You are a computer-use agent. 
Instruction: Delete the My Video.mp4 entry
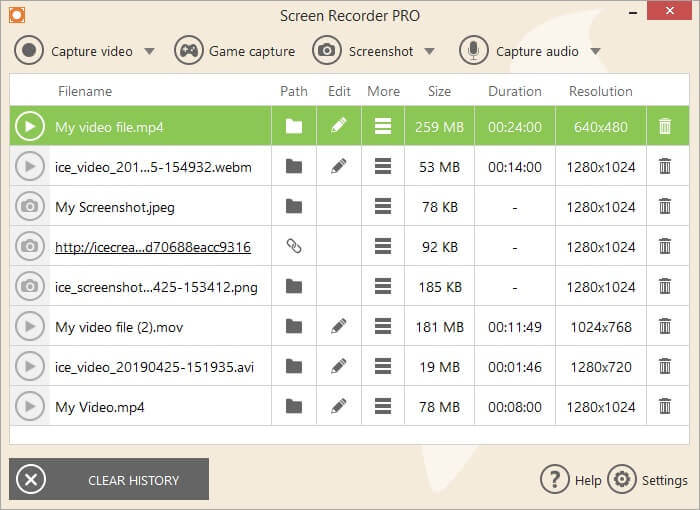pos(664,407)
